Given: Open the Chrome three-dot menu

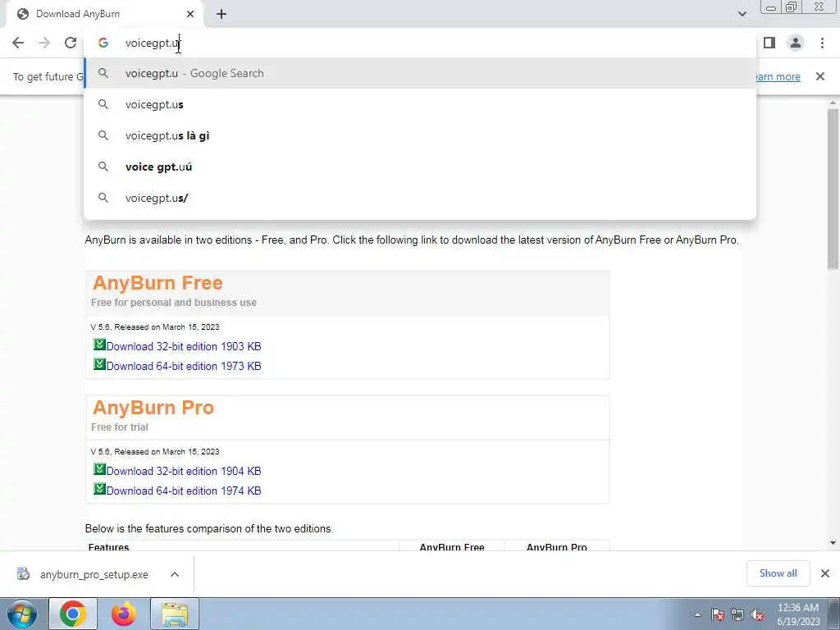Looking at the screenshot, I should click(x=822, y=43).
